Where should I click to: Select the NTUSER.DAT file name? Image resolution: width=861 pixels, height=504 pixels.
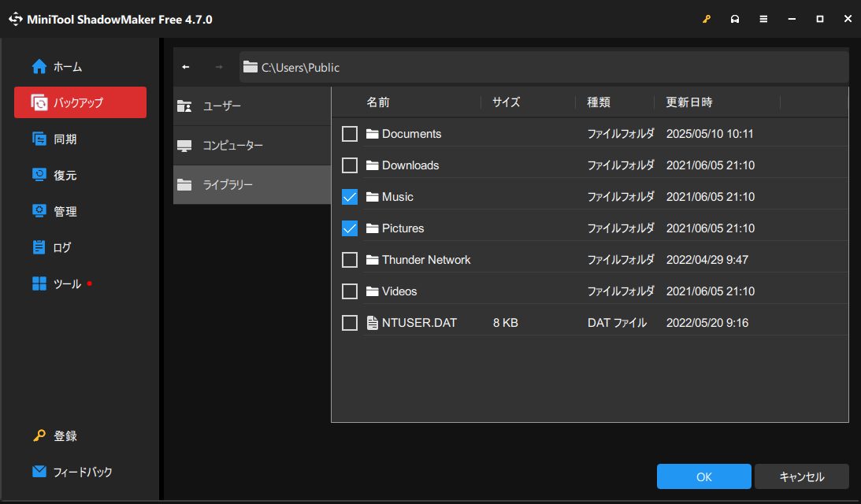click(419, 323)
